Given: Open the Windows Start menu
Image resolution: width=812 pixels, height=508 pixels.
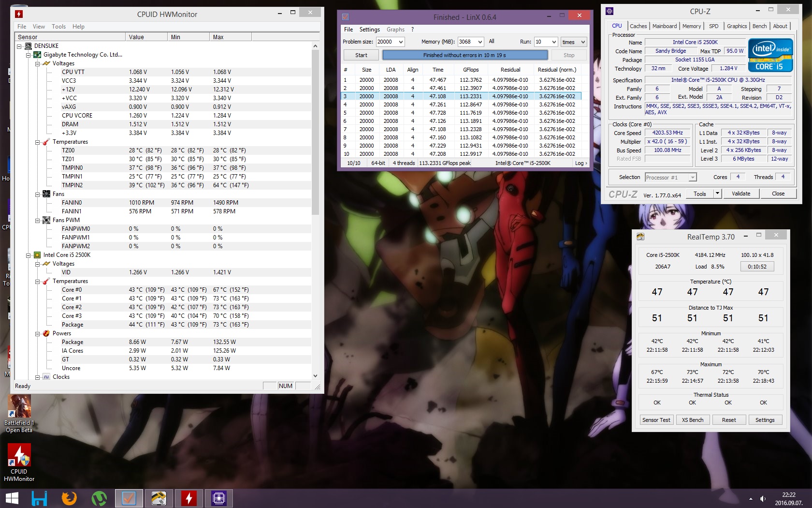Looking at the screenshot, I should pyautogui.click(x=12, y=498).
